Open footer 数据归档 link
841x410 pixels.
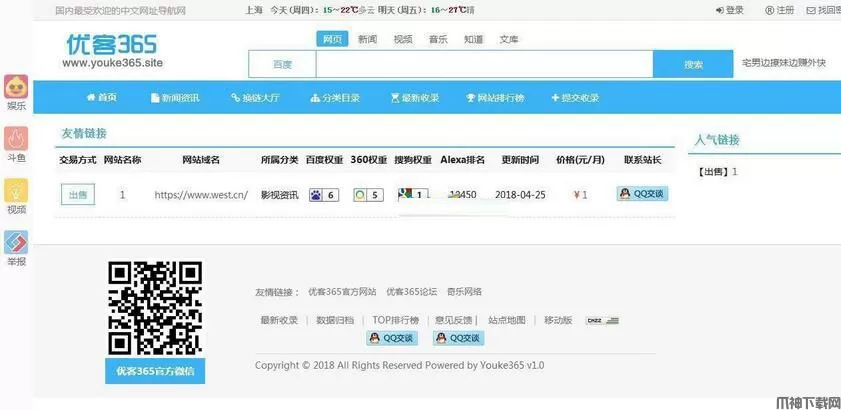[335, 320]
